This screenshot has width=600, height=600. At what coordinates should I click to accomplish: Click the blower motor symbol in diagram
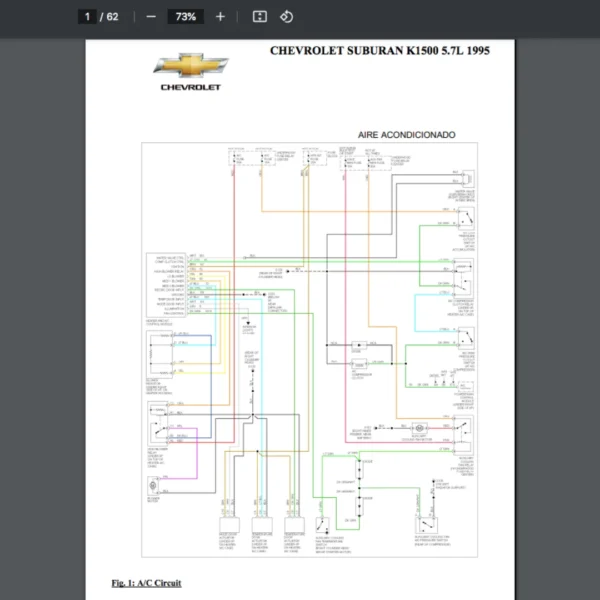[153, 487]
